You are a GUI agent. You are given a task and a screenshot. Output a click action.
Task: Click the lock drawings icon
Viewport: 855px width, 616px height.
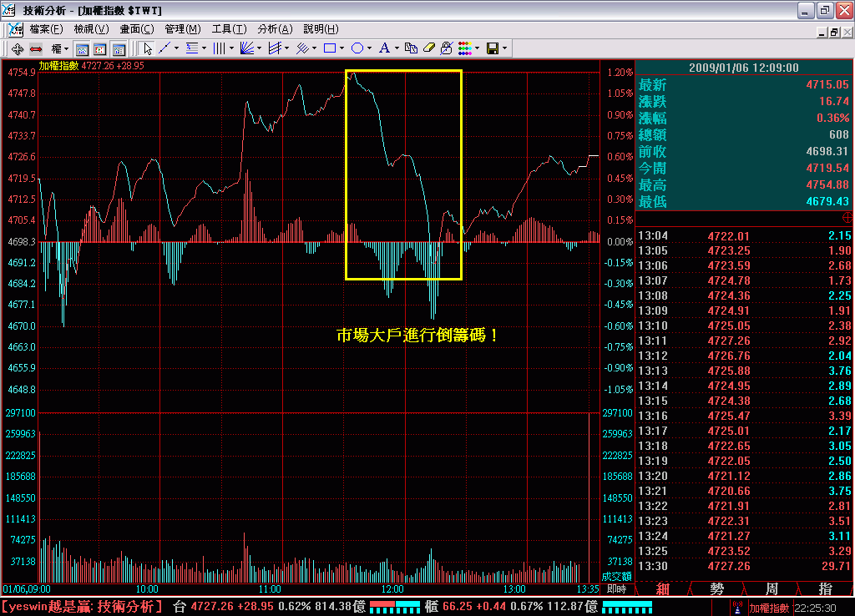click(x=446, y=49)
